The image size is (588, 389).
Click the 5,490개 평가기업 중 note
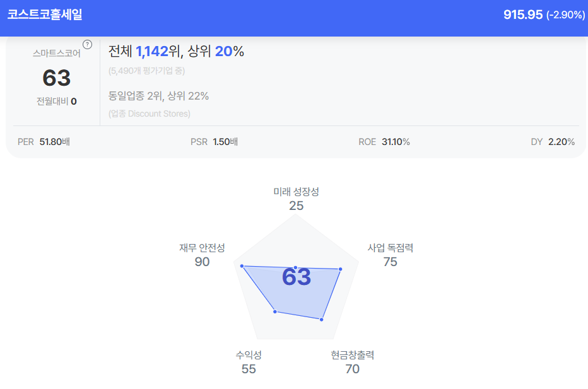146,71
